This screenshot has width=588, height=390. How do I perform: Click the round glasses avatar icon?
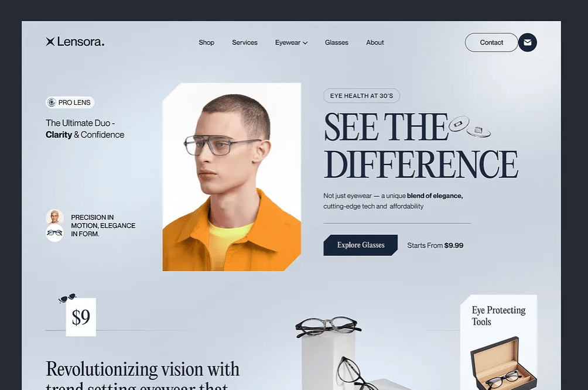click(x=54, y=233)
